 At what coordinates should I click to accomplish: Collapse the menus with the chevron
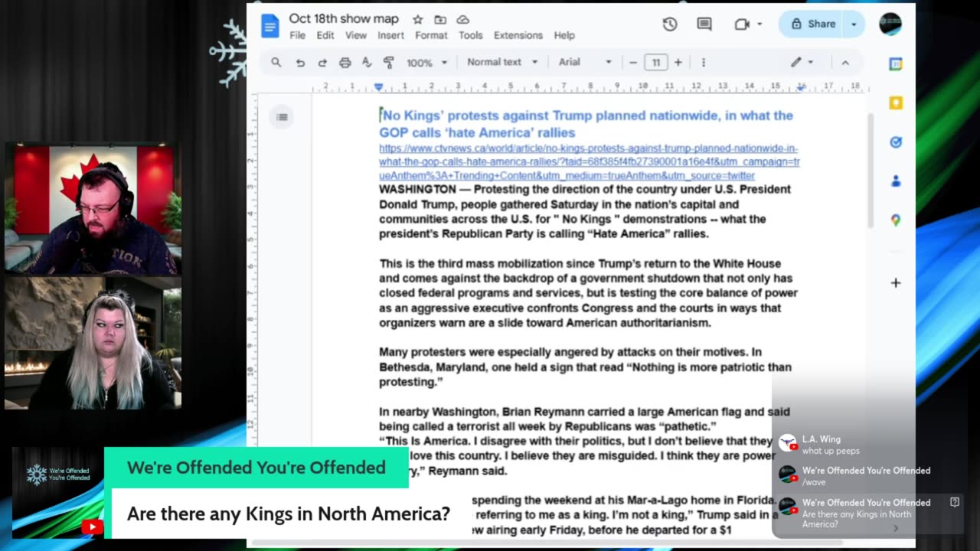pos(845,63)
